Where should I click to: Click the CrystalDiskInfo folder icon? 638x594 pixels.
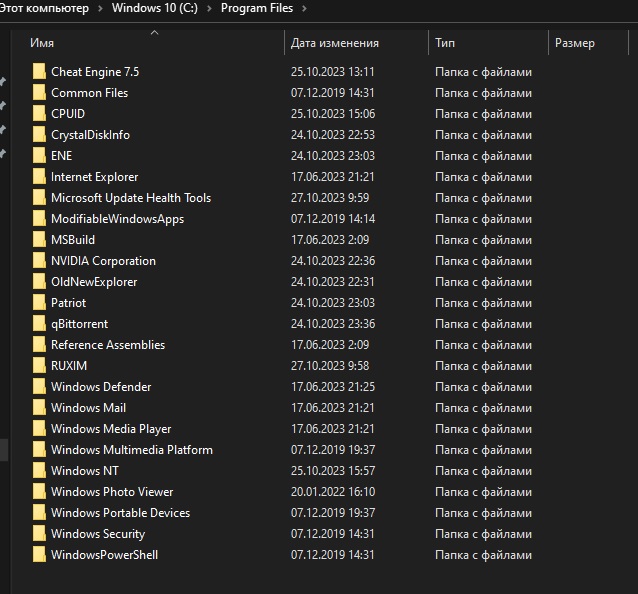(x=39, y=135)
